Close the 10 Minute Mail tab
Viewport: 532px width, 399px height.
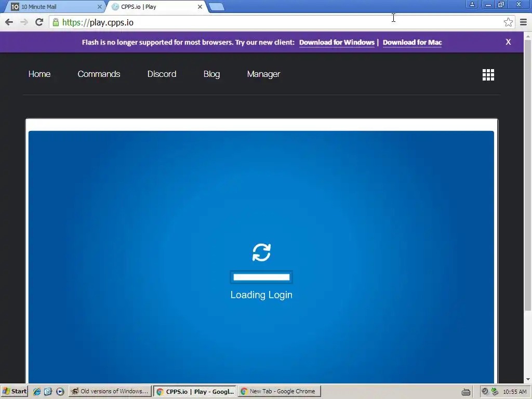[99, 7]
